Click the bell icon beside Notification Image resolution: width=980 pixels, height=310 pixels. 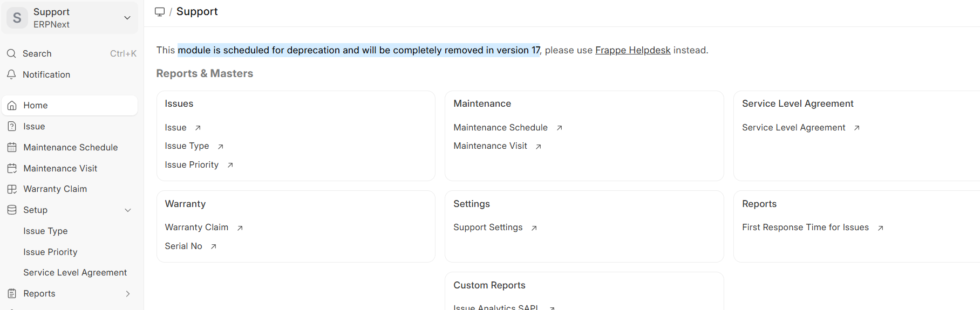tap(11, 74)
